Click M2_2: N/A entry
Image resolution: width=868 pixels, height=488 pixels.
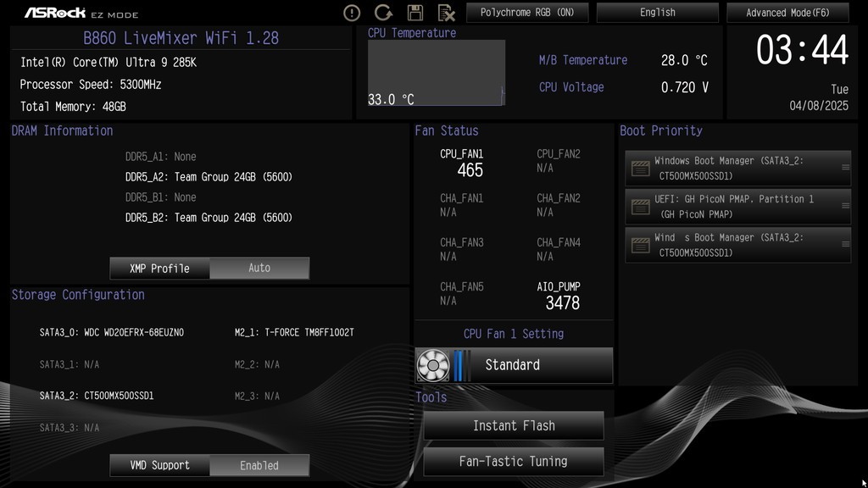click(257, 364)
